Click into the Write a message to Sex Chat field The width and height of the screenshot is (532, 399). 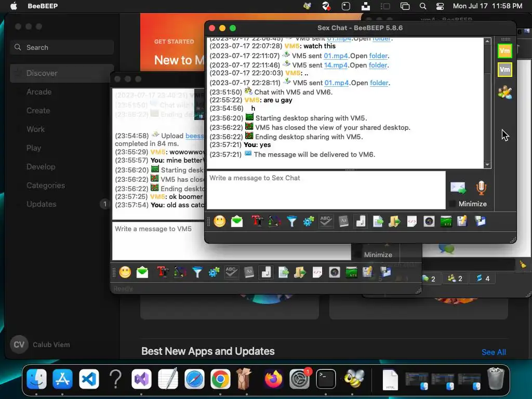tap(326, 190)
